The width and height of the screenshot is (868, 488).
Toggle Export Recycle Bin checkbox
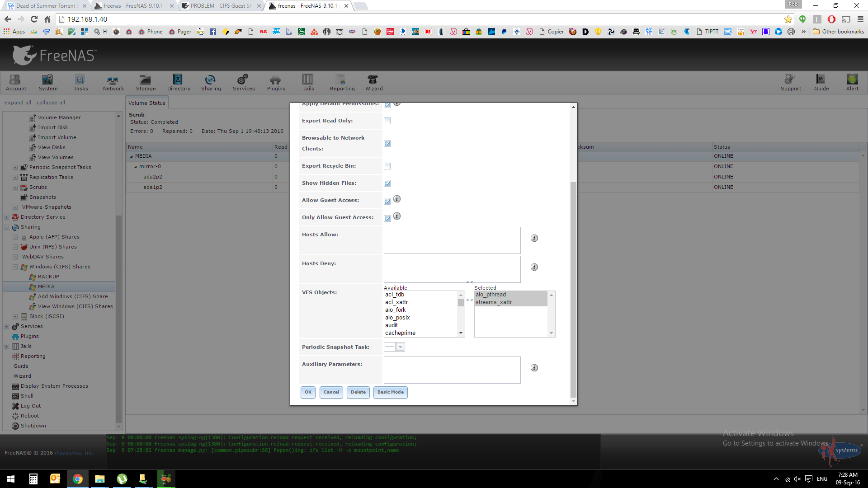(387, 166)
